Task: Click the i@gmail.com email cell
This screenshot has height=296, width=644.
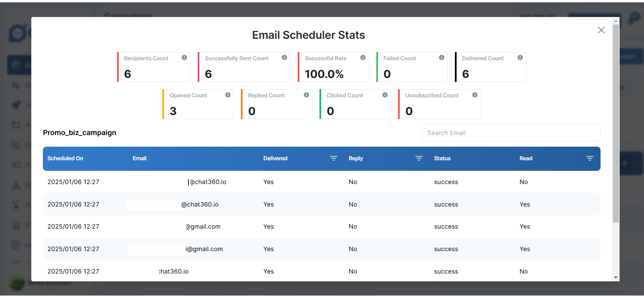Action: (204, 249)
